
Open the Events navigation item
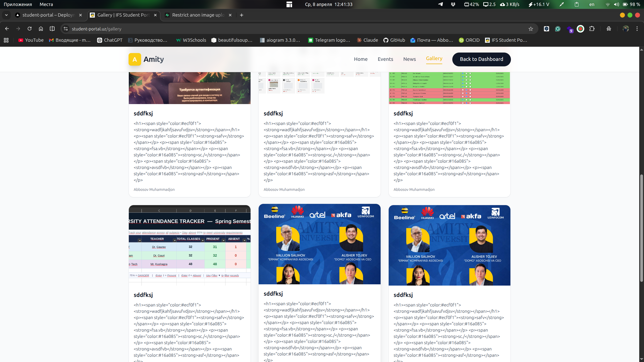[385, 59]
